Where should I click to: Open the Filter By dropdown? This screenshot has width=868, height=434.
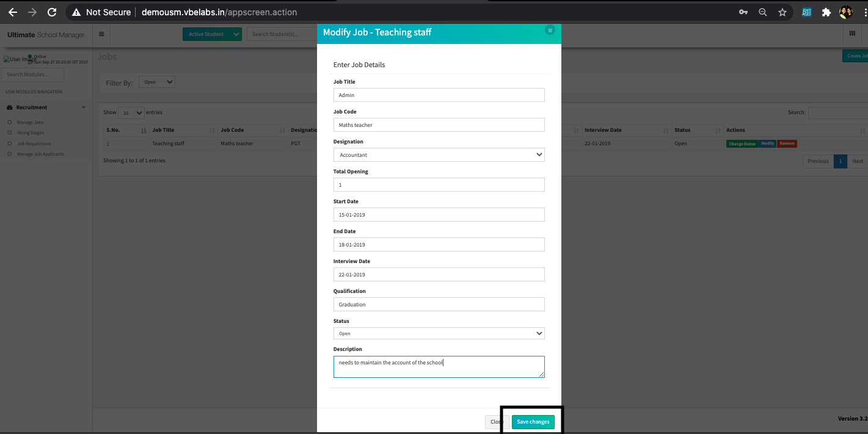(x=157, y=82)
